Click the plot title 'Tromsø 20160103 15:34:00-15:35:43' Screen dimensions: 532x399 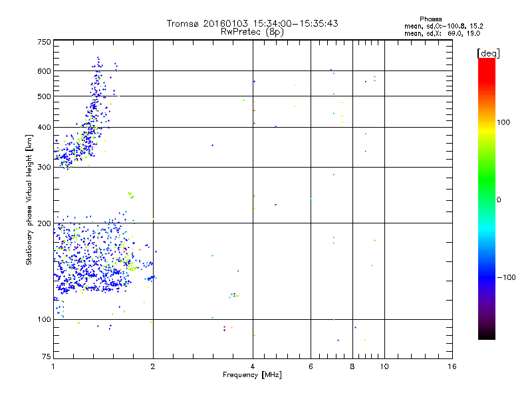pyautogui.click(x=252, y=23)
